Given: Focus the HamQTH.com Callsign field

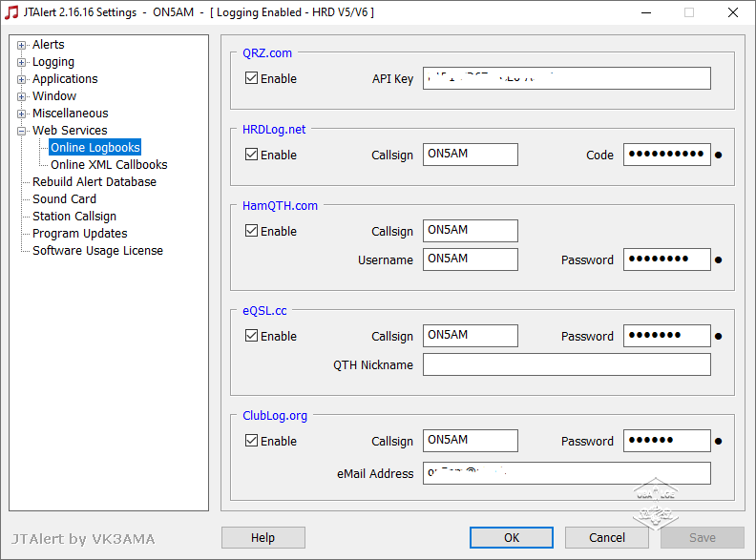Looking at the screenshot, I should [470, 231].
